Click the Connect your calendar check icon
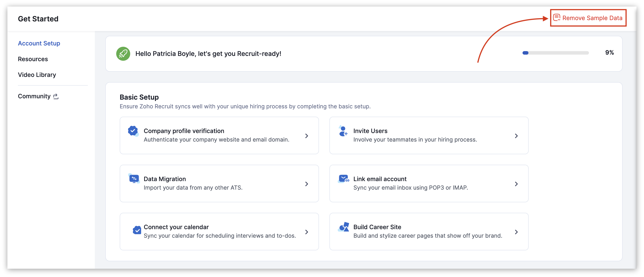The height and width of the screenshot is (277, 644). [137, 230]
